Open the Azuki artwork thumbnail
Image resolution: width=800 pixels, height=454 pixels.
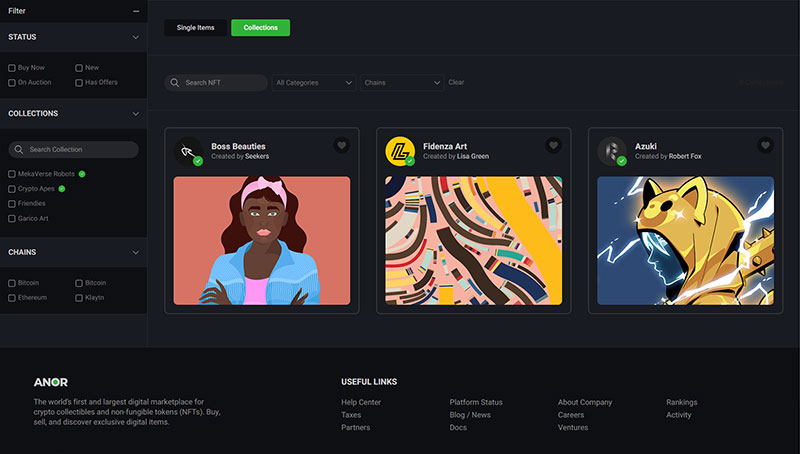[x=685, y=241]
